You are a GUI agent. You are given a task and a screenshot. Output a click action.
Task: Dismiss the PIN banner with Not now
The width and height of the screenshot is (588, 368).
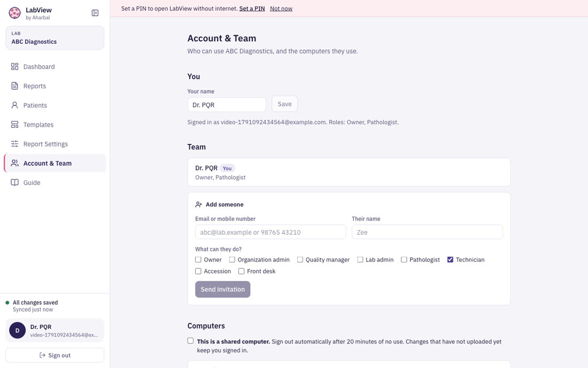[281, 9]
